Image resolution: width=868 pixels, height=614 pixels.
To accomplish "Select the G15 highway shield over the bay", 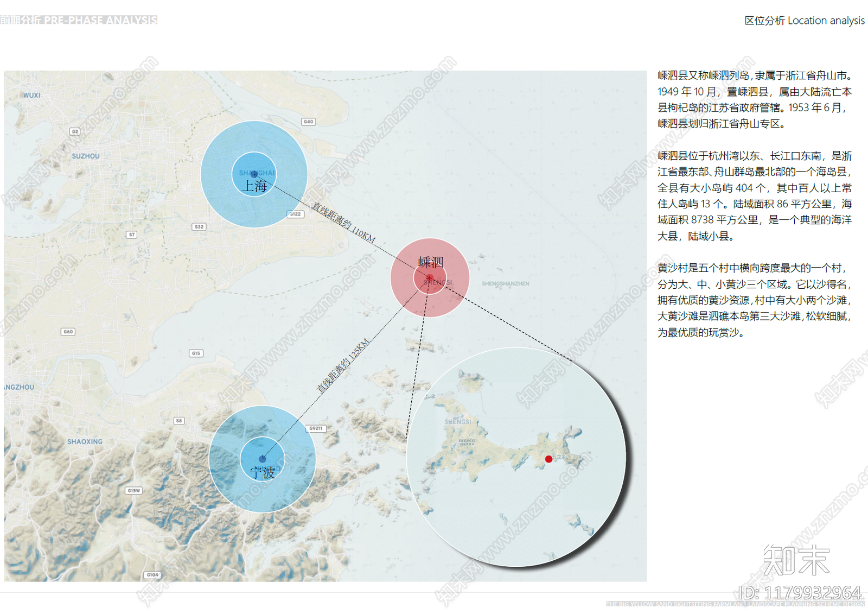I will [196, 353].
